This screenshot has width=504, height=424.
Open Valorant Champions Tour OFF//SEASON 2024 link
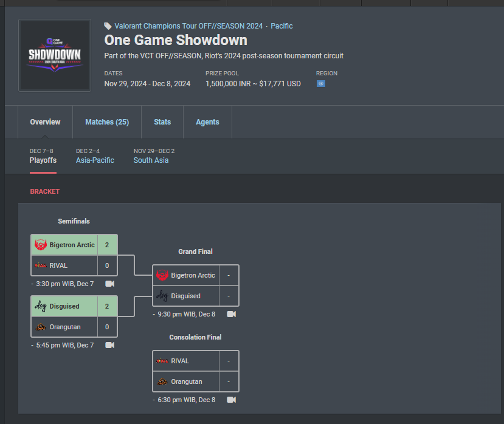[x=188, y=26]
